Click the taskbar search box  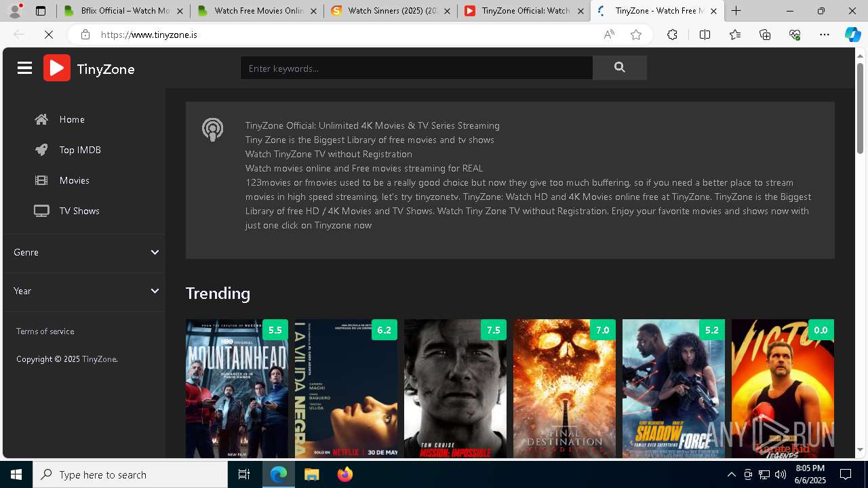(130, 474)
